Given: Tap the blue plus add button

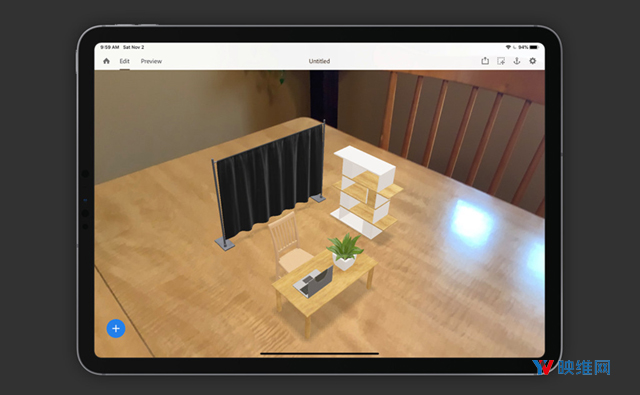Looking at the screenshot, I should [x=116, y=328].
